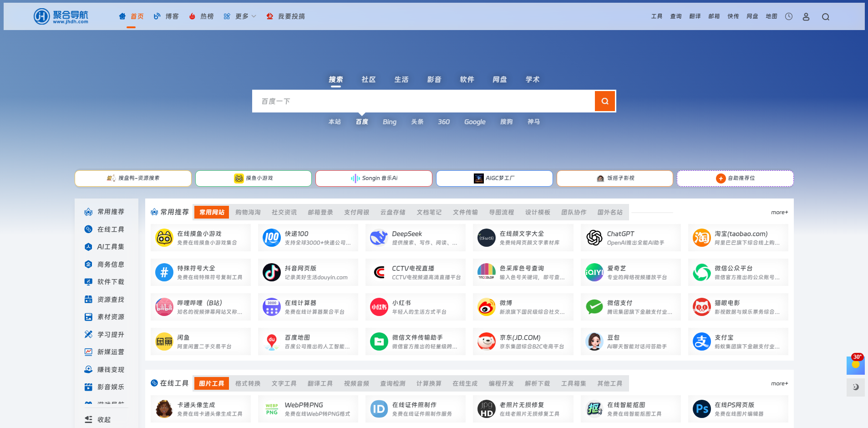This screenshot has height=428, width=868.
Task: Open AIGC梦工厂 promo button
Action: tap(494, 178)
